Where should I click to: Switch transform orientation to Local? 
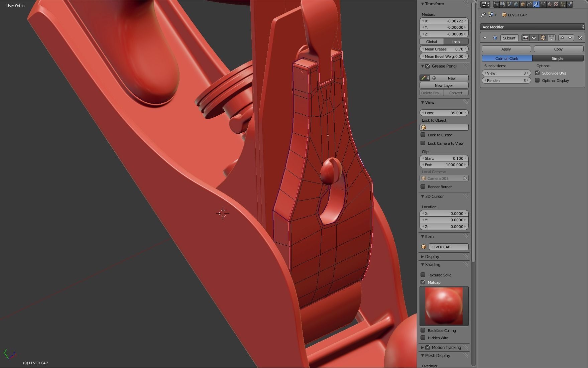pyautogui.click(x=456, y=42)
